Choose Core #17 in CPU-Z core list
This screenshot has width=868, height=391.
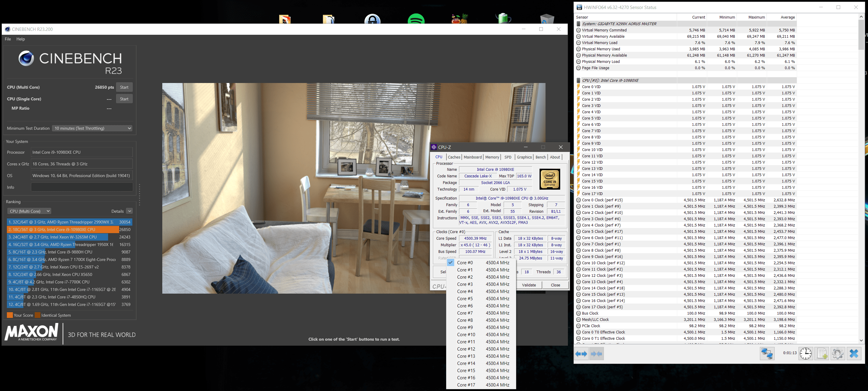(x=481, y=385)
